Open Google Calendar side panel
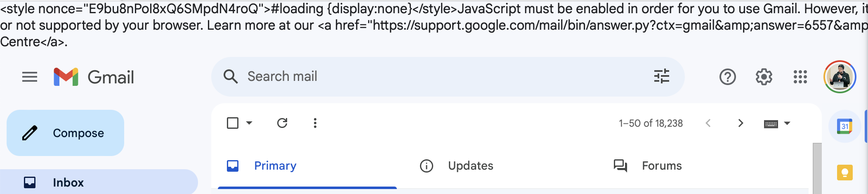This screenshot has height=194, width=868. 844,126
